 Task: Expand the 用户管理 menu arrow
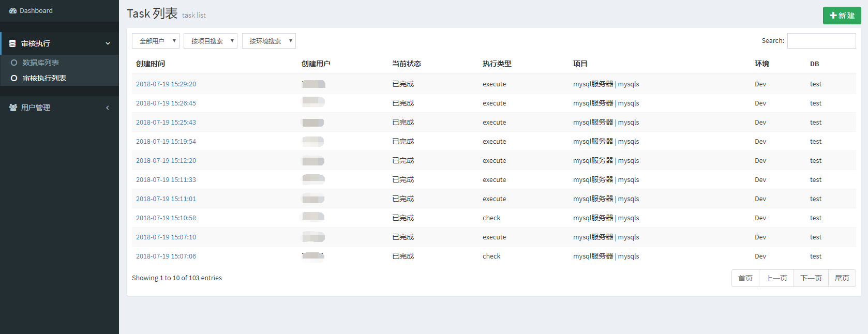pos(108,108)
